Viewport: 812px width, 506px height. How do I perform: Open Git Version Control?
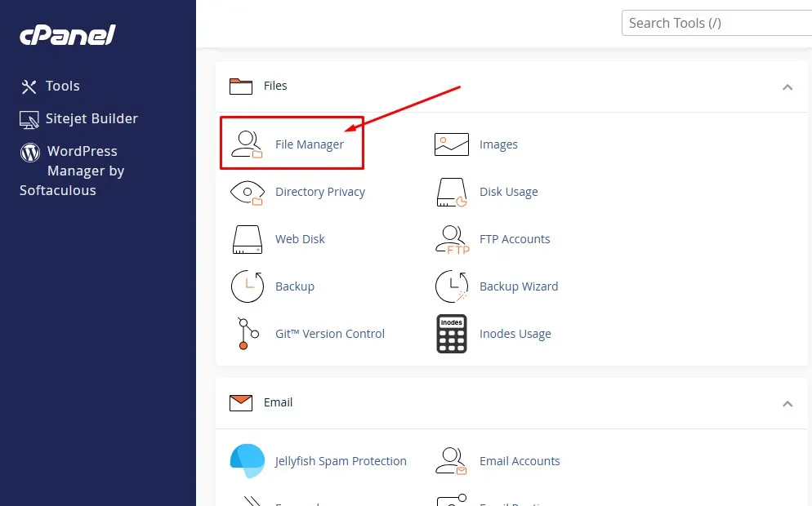coord(330,334)
